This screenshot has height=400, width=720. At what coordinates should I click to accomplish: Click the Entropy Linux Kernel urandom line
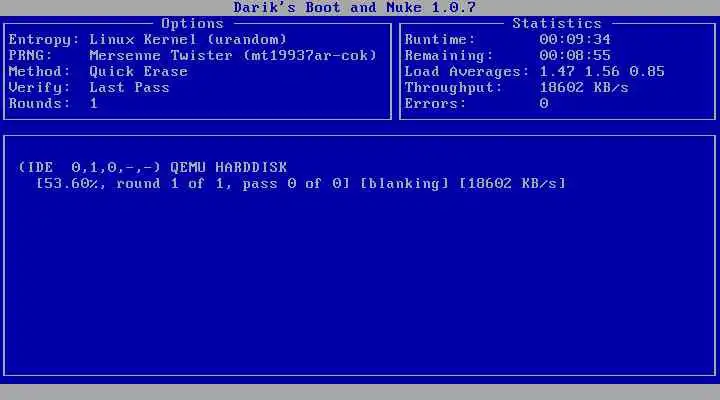[147, 39]
